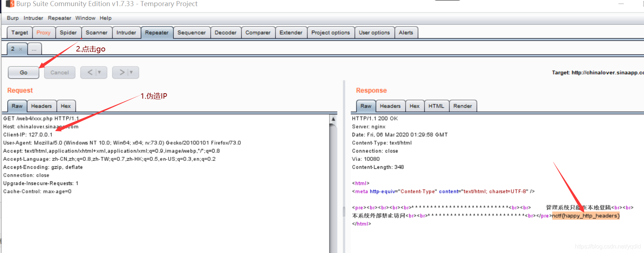Switch to the Comparer tab
Screen dimensions: 644x253
coord(258,32)
